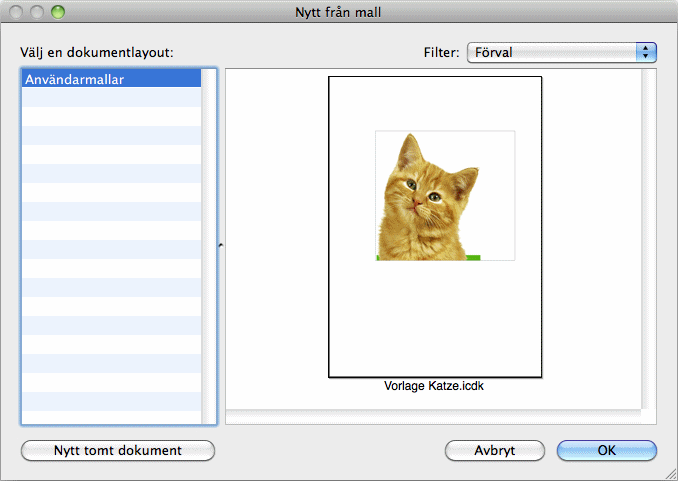678x481 pixels.
Task: Click the window resize grip corner
Action: click(x=671, y=474)
